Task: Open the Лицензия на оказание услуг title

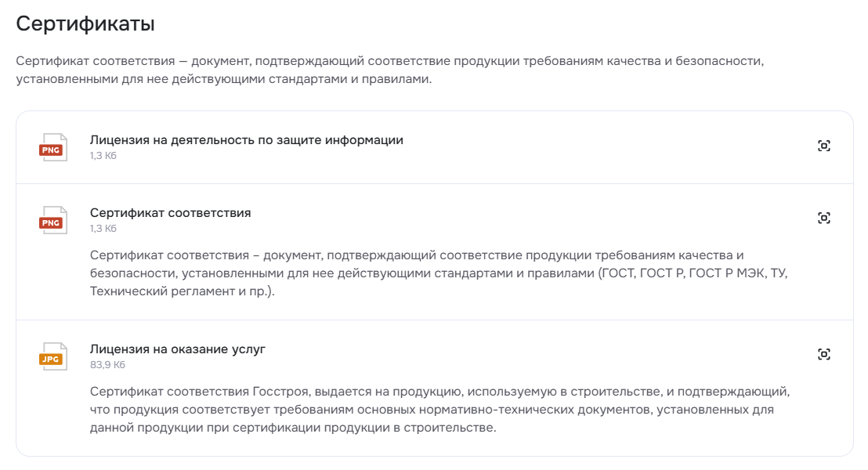Action: (178, 349)
